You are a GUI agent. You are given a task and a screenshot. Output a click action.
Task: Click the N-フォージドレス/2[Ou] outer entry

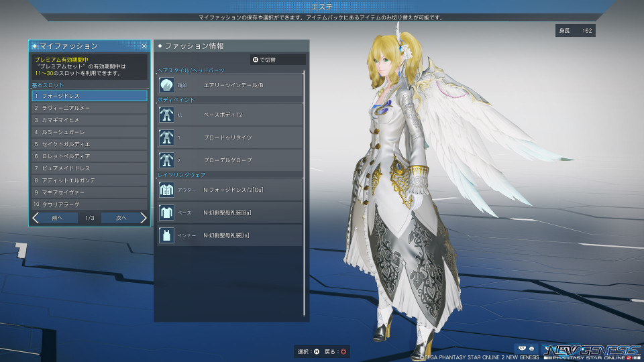click(x=230, y=190)
